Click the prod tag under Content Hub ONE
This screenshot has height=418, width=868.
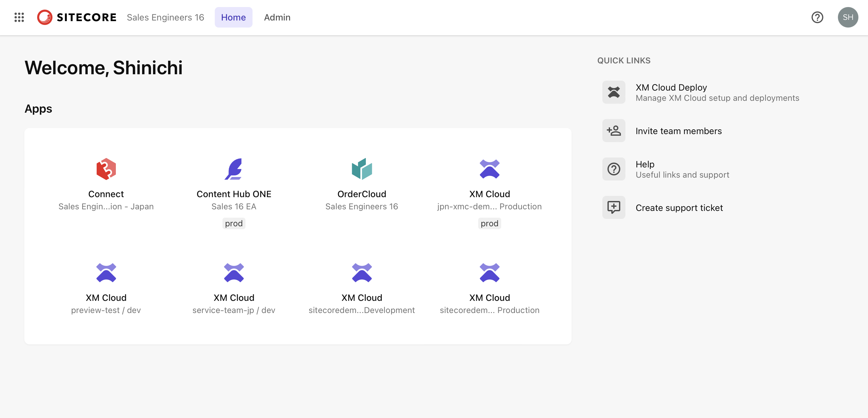click(234, 223)
